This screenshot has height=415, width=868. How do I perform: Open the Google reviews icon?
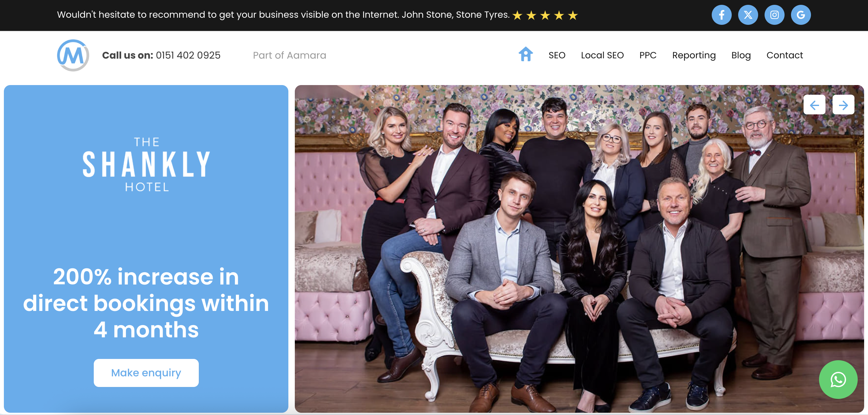click(x=801, y=15)
